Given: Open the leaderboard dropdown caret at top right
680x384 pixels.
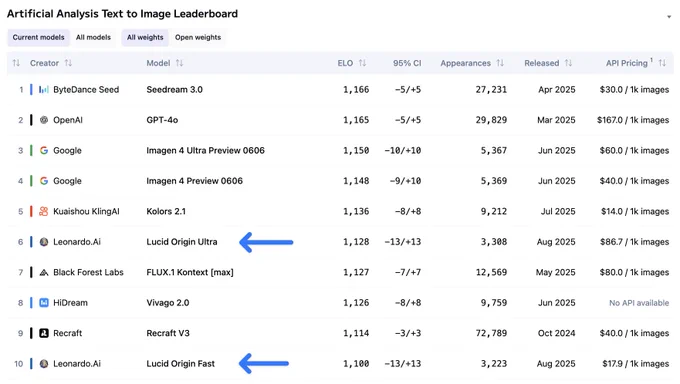Looking at the screenshot, I should 669,17.
